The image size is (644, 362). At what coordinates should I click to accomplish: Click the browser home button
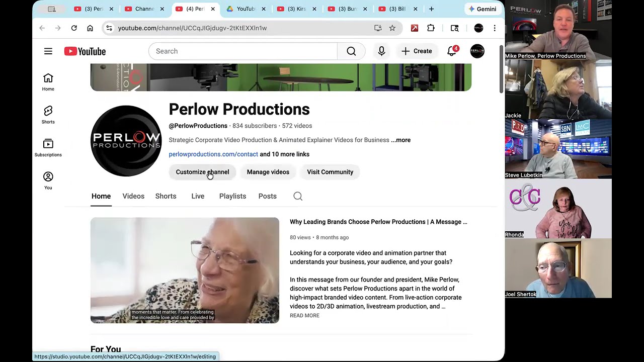click(x=90, y=28)
